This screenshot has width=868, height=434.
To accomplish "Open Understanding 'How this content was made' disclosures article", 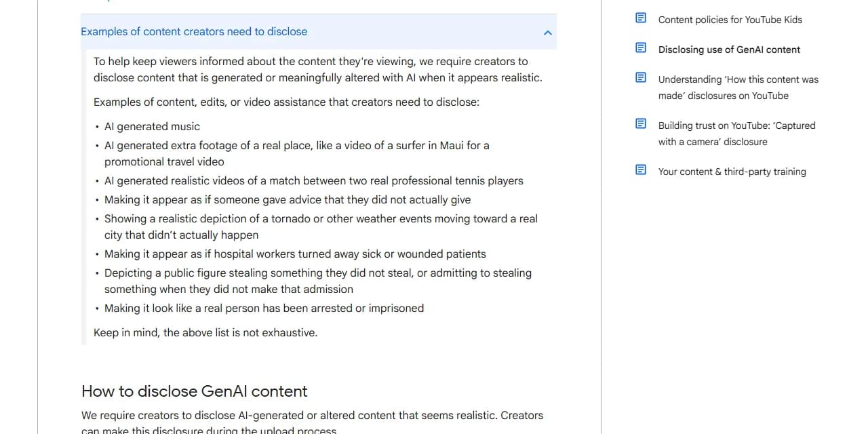I will (738, 87).
